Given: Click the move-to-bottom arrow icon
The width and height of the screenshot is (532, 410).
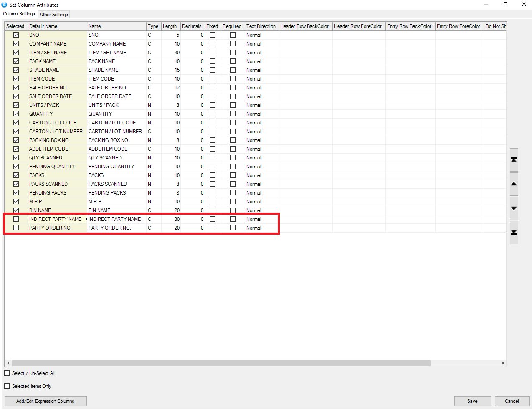Looking at the screenshot, I should point(514,233).
